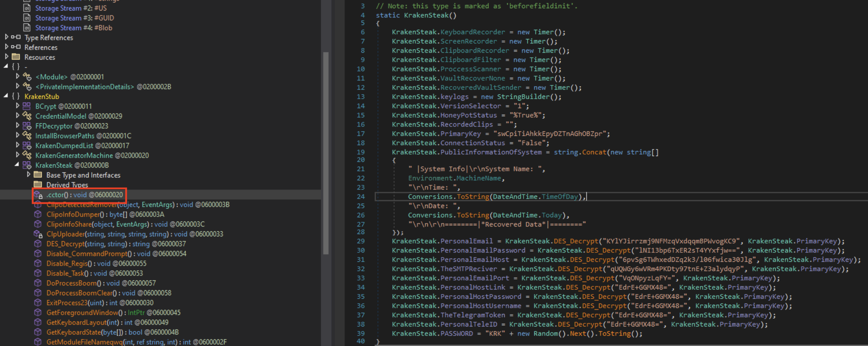Click the TheTelegramToken field name
The width and height of the screenshot is (868, 346).
pyautogui.click(x=472, y=315)
